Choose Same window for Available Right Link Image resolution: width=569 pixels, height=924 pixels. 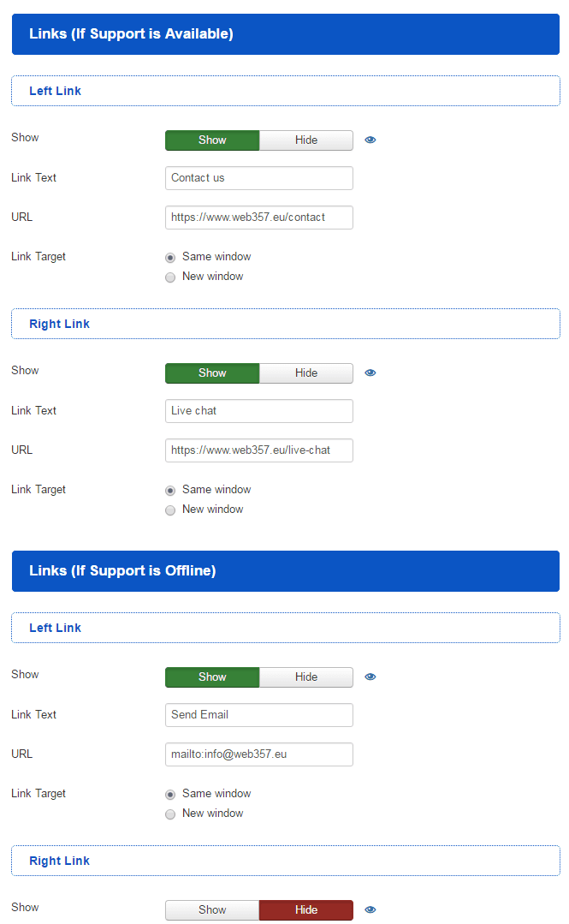[170, 491]
